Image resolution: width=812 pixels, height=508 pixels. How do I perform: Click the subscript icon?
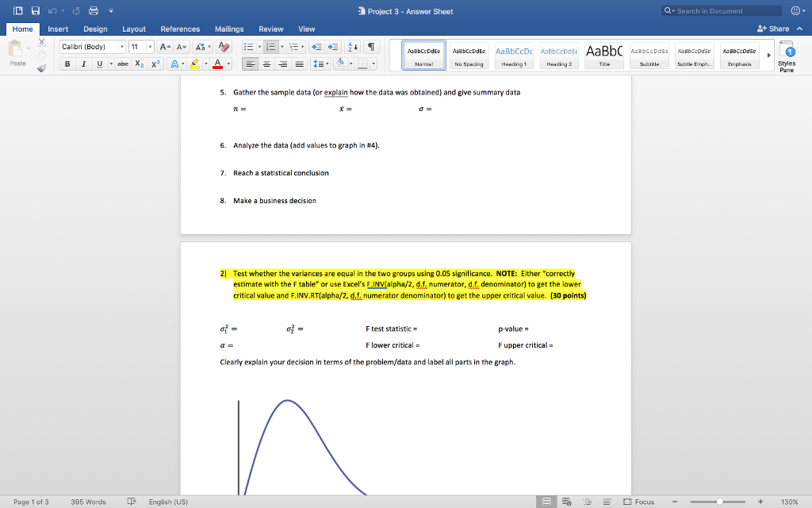(140, 63)
